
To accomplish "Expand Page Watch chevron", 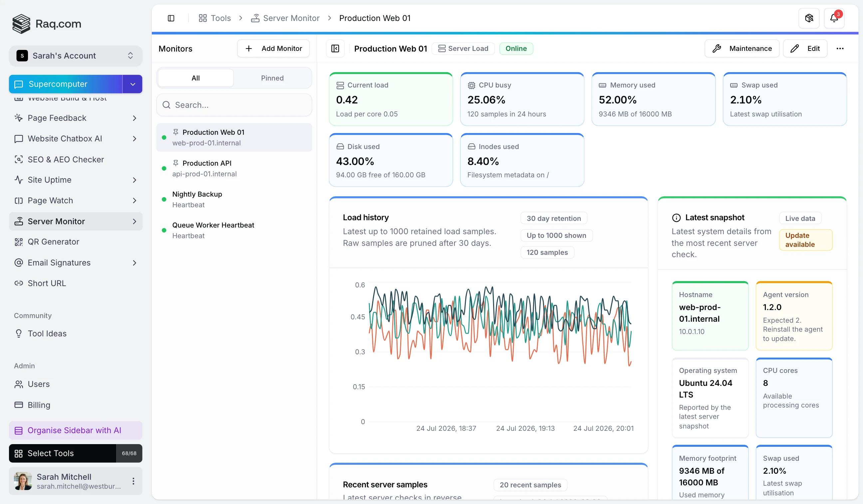I will pos(135,201).
